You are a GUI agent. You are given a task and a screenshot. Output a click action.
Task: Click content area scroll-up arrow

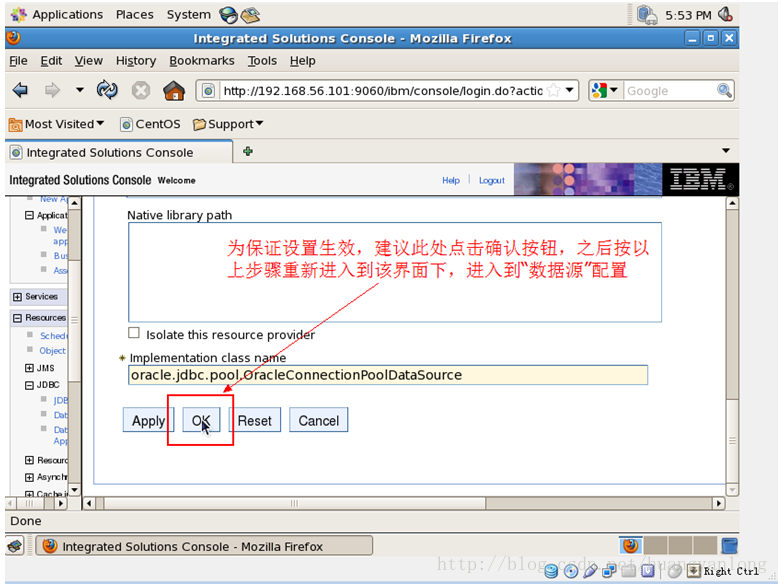732,202
